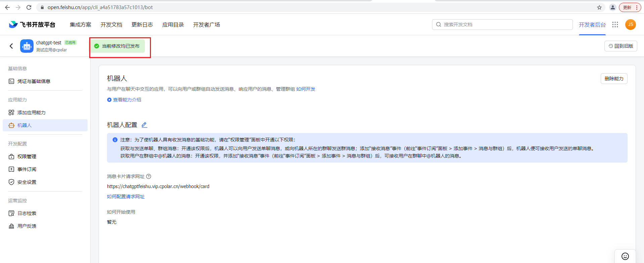
Task: Open the 开发者后台 tab
Action: tap(592, 25)
